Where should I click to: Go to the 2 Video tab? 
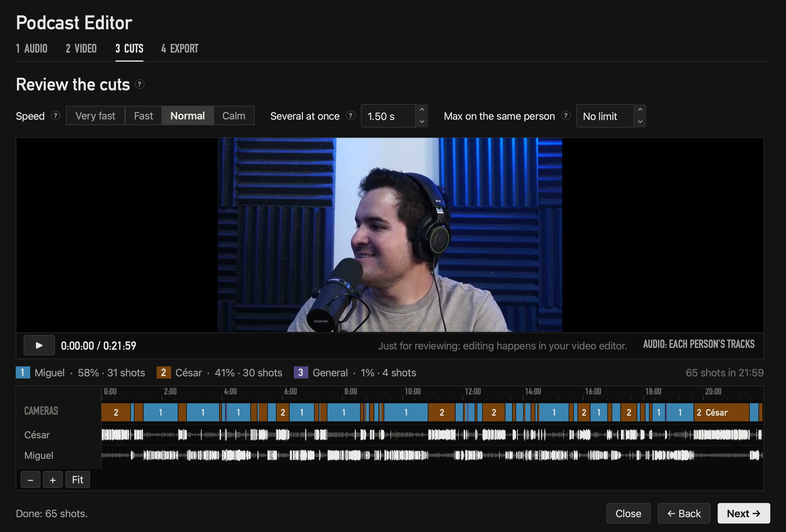point(81,49)
